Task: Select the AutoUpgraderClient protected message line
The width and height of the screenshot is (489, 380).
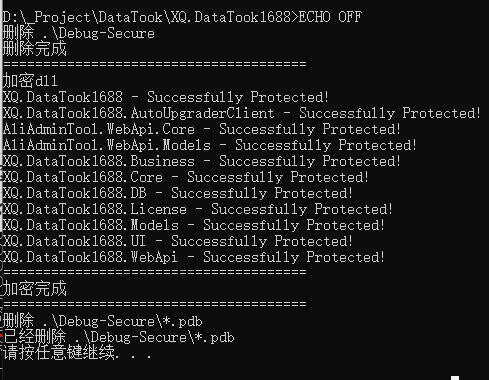Action: [242, 113]
